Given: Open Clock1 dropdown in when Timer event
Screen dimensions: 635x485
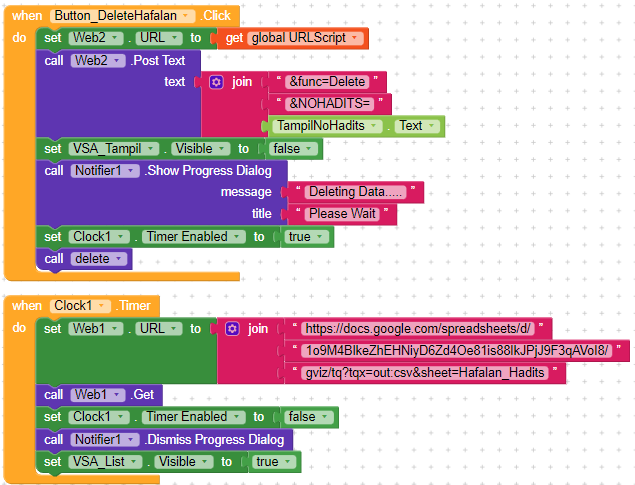Looking at the screenshot, I should pyautogui.click(x=80, y=306).
